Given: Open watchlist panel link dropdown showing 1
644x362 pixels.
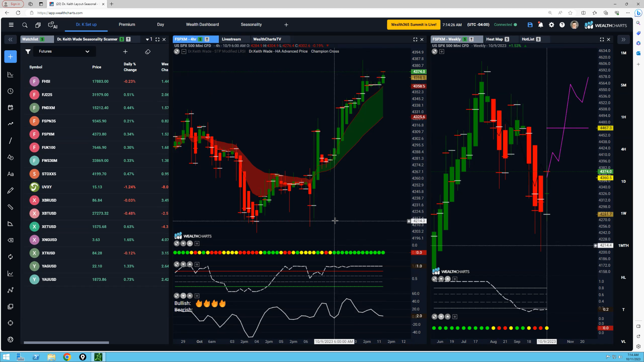Looking at the screenshot, I should click(x=149, y=39).
